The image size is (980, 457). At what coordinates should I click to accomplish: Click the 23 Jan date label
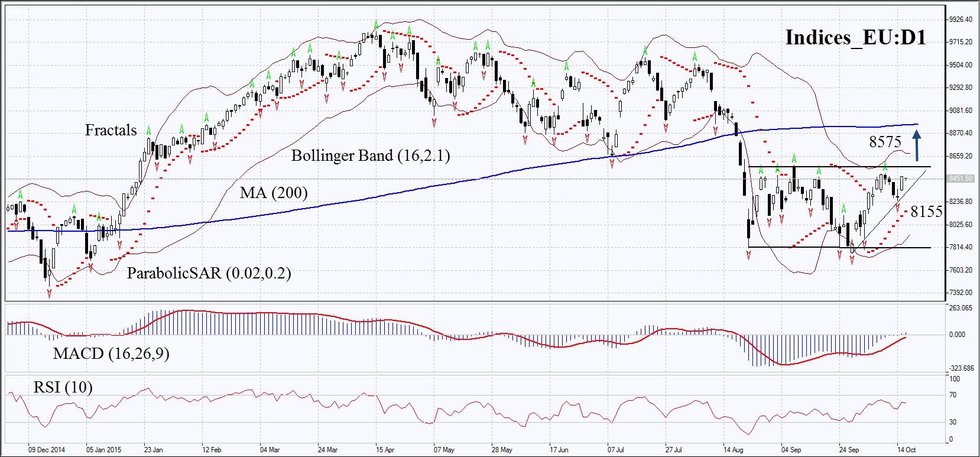click(153, 450)
